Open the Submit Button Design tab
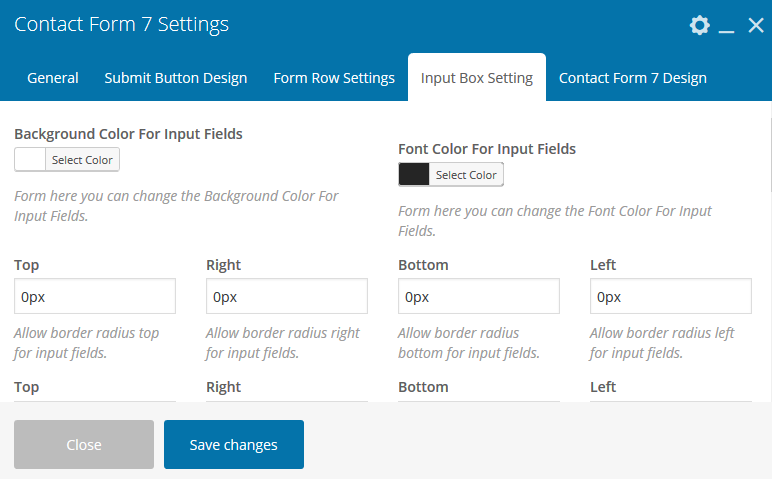 tap(176, 78)
